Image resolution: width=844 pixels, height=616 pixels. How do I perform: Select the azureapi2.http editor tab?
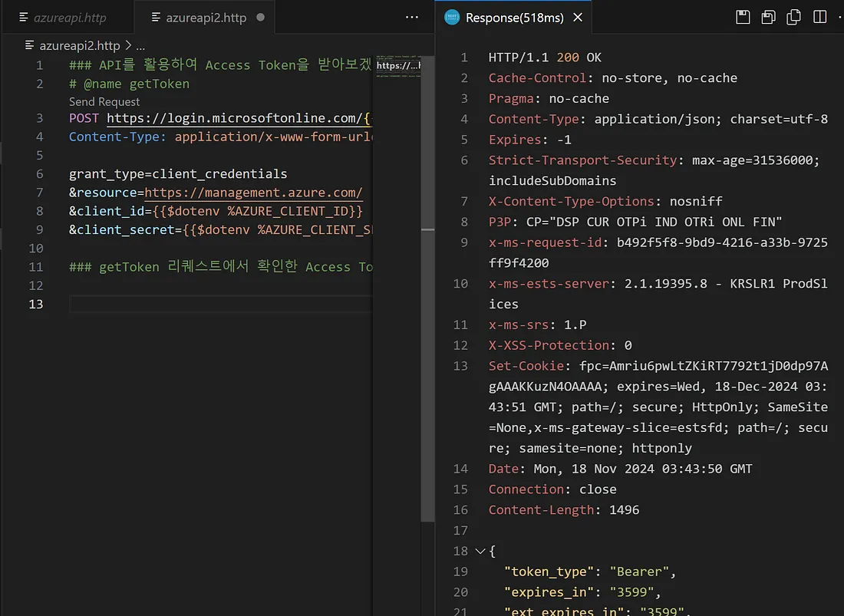[x=206, y=17]
